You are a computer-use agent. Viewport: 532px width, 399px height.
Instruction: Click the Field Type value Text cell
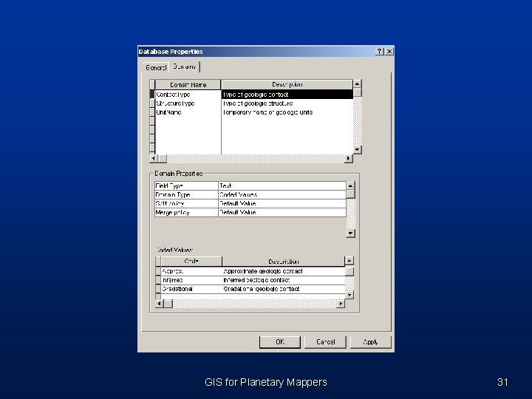click(x=282, y=185)
